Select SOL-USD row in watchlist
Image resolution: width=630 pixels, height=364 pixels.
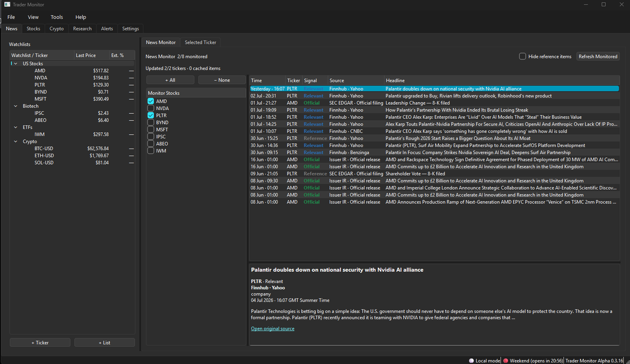[72, 163]
